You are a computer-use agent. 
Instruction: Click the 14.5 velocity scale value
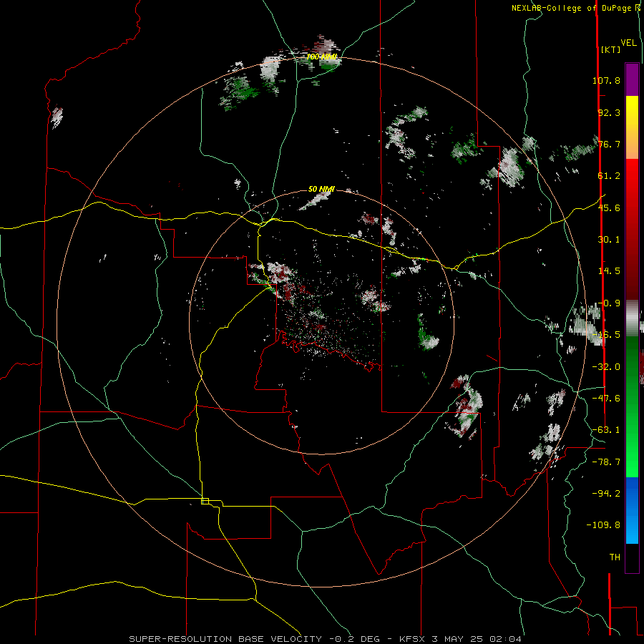tap(609, 271)
